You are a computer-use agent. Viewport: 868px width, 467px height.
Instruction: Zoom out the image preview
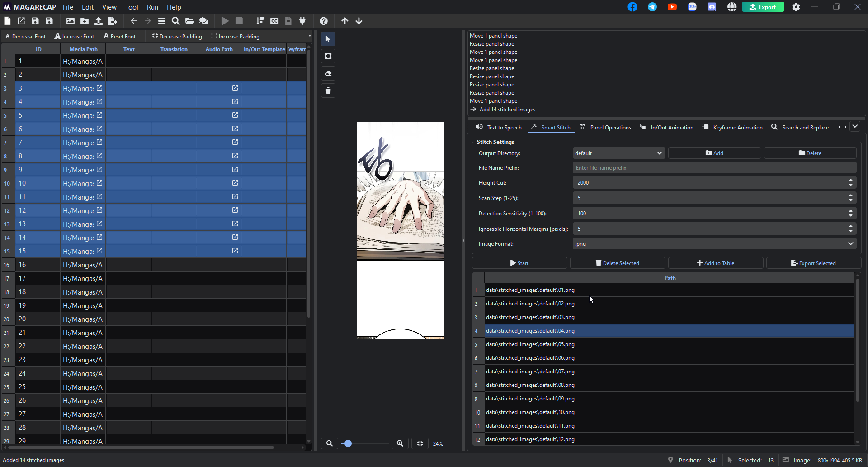coord(330,443)
